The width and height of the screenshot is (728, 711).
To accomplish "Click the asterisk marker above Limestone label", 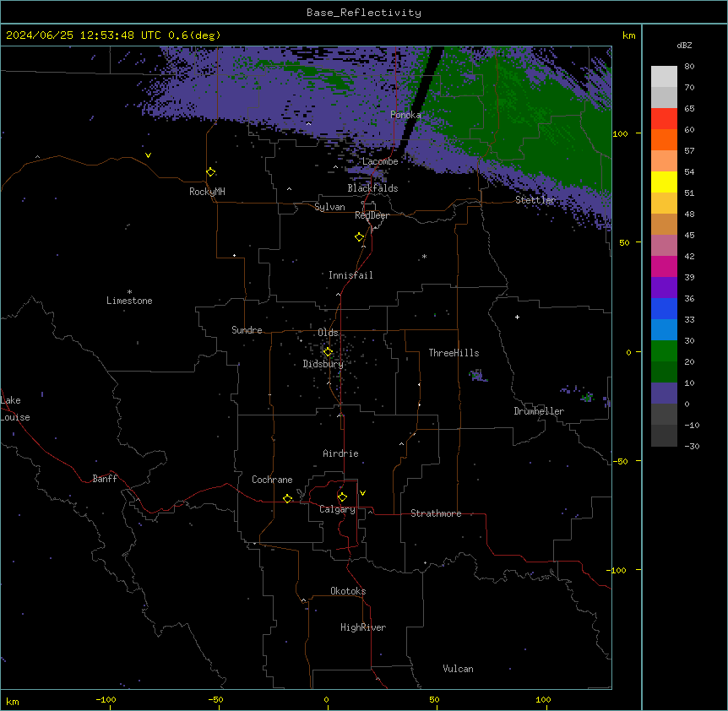I will pos(129,292).
